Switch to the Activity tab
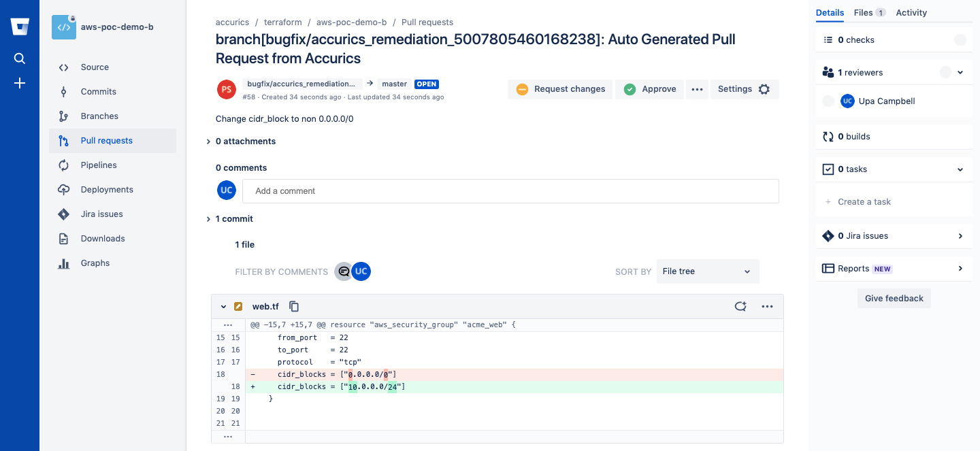The height and width of the screenshot is (451, 980). 911,12
